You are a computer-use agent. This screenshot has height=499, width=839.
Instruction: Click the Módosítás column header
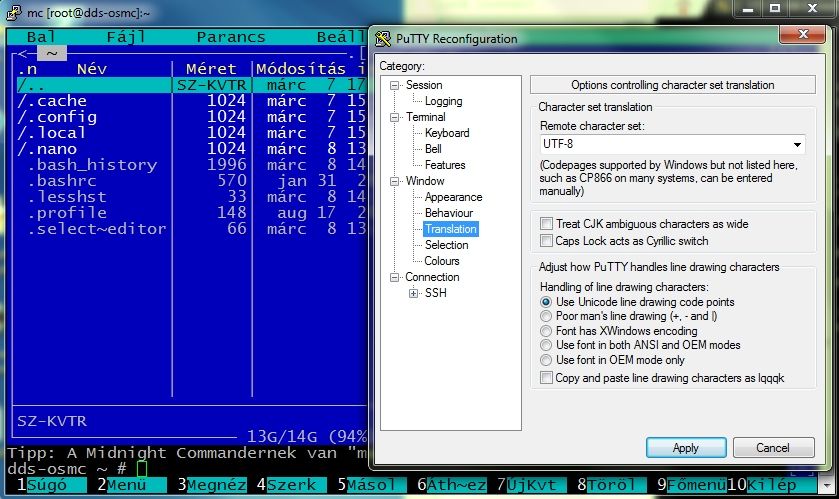pyautogui.click(x=301, y=69)
